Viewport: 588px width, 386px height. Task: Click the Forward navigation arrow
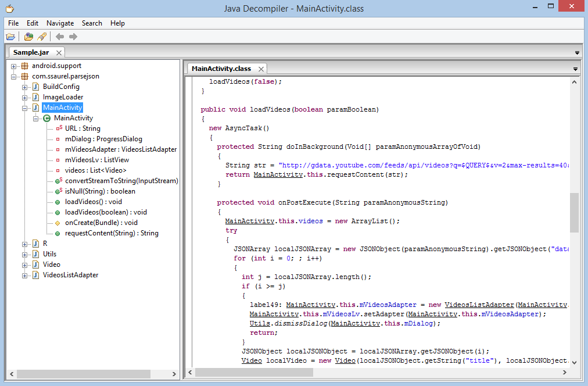click(73, 37)
